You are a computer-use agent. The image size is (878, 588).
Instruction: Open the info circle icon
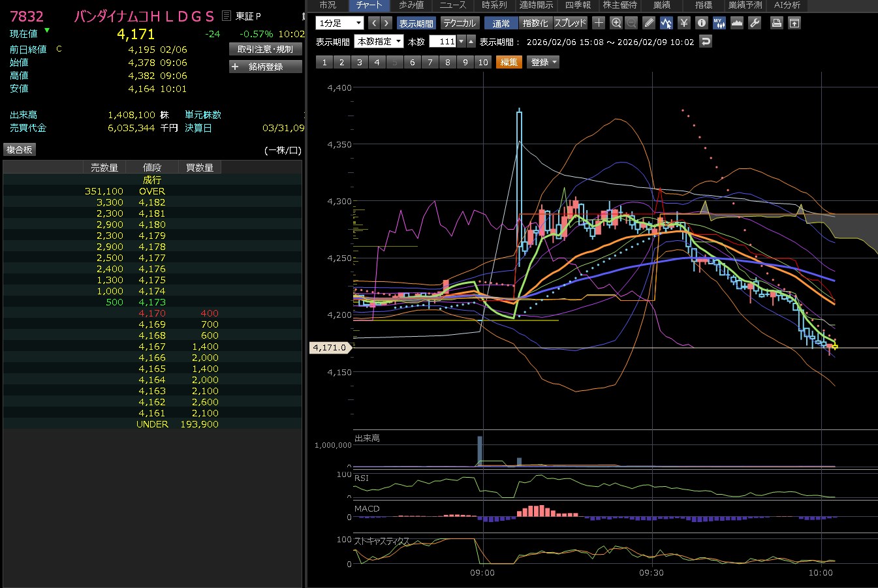coord(702,23)
